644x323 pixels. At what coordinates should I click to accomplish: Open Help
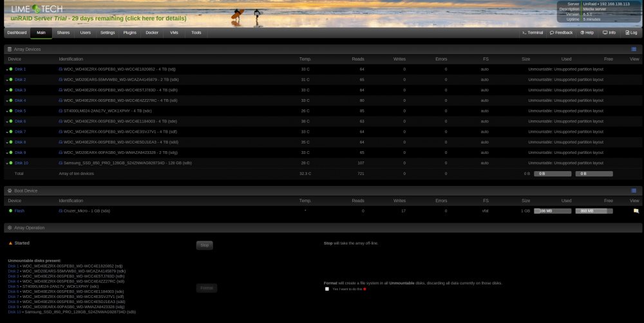pyautogui.click(x=587, y=33)
